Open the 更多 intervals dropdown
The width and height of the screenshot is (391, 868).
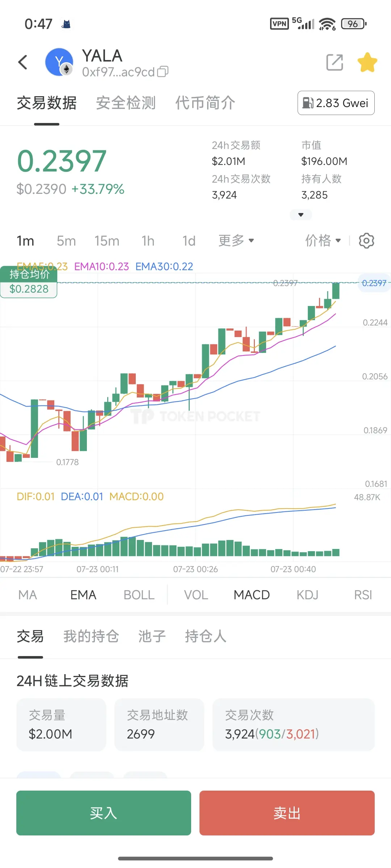coord(236,241)
